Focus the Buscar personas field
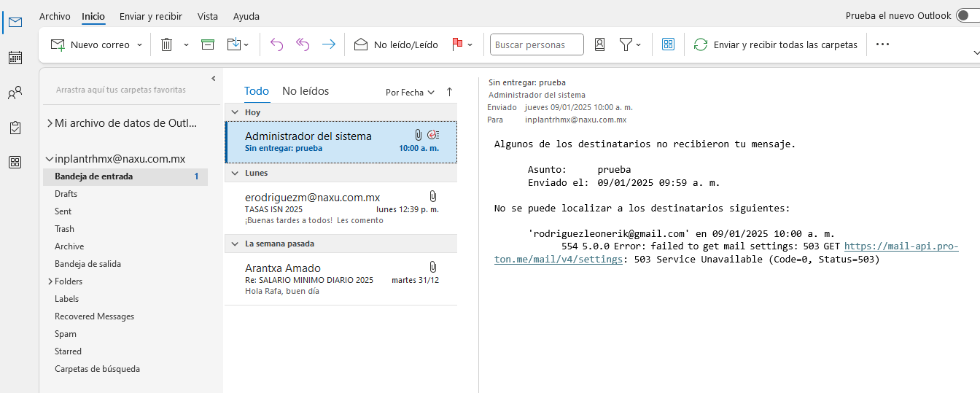The height and width of the screenshot is (393, 980). 537,44
